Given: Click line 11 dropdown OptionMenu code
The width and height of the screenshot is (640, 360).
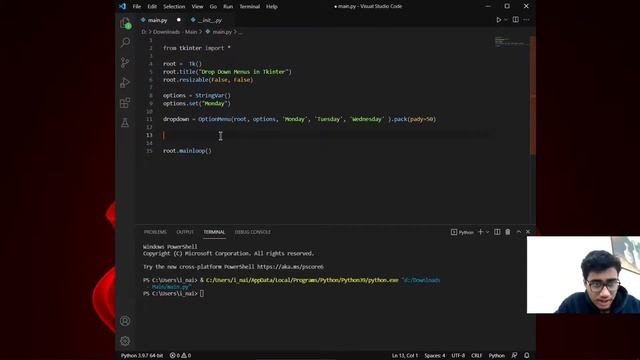Looking at the screenshot, I should pos(300,119).
